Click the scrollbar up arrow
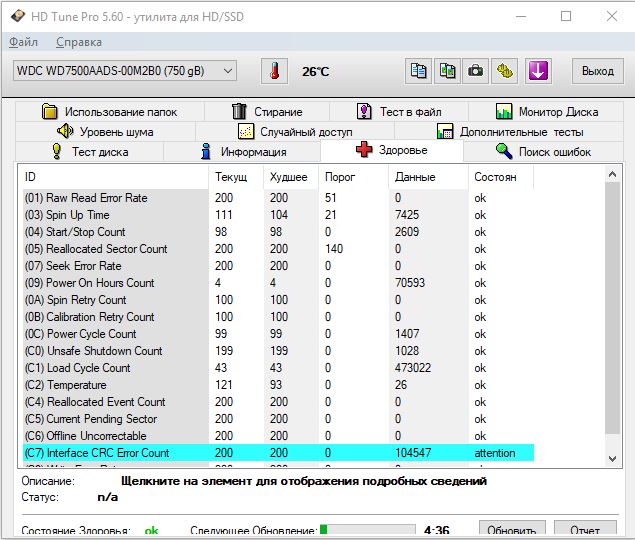635x540 pixels. pyautogui.click(x=612, y=175)
